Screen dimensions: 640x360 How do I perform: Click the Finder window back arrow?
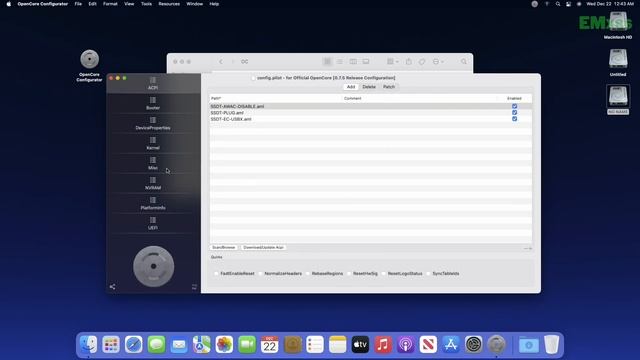point(221,62)
